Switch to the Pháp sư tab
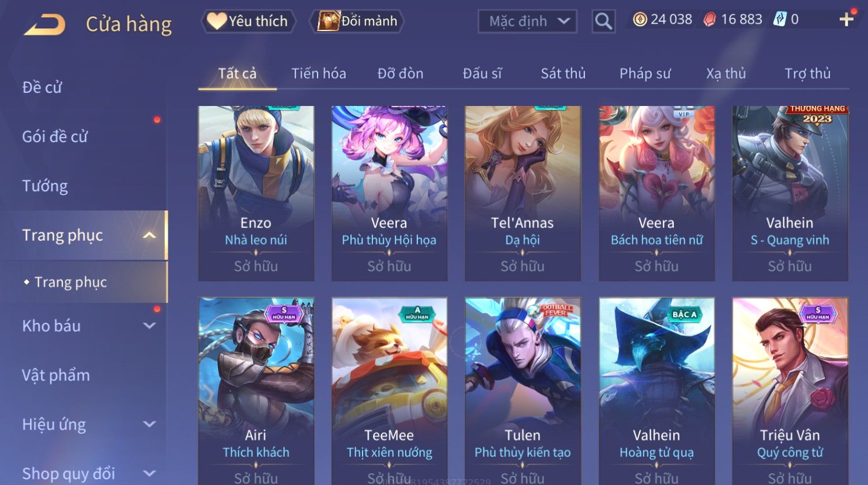Image resolution: width=868 pixels, height=485 pixels. pos(645,74)
